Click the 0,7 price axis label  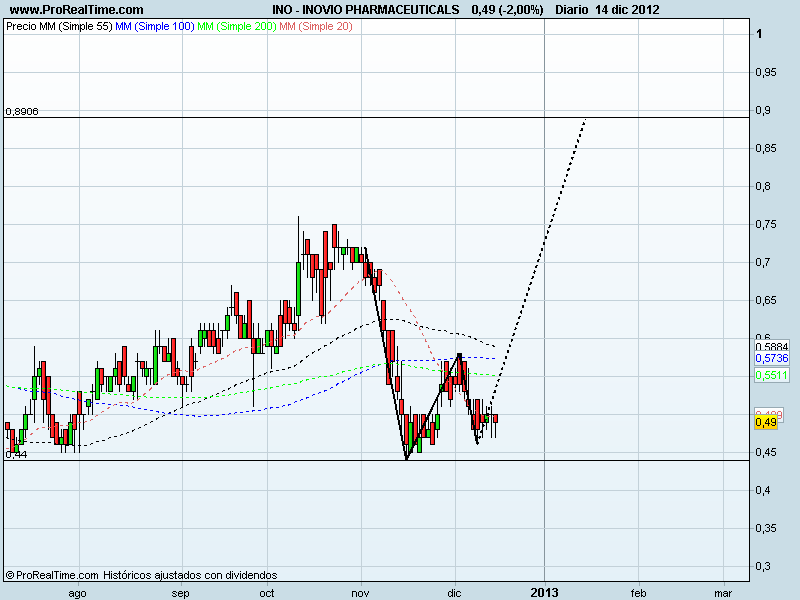[763, 262]
